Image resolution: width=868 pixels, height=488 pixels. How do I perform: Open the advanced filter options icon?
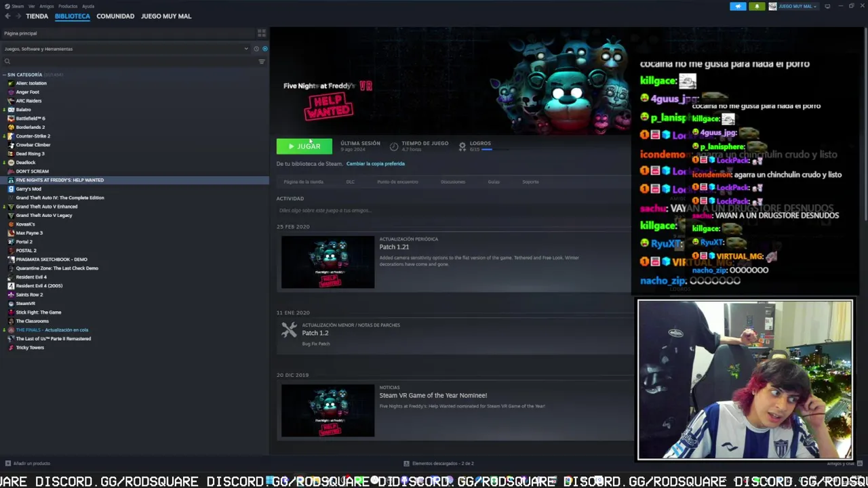tap(262, 62)
